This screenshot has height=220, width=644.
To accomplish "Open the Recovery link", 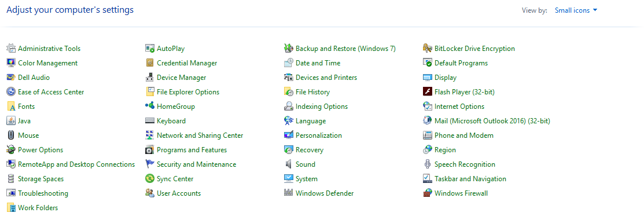I will tap(309, 150).
